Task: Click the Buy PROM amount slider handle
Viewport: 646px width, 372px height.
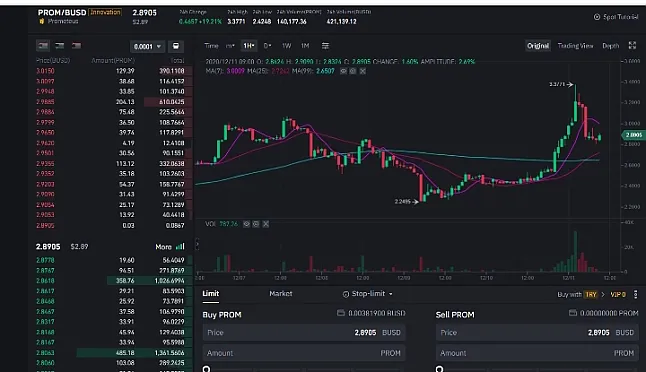Action: tap(207, 369)
